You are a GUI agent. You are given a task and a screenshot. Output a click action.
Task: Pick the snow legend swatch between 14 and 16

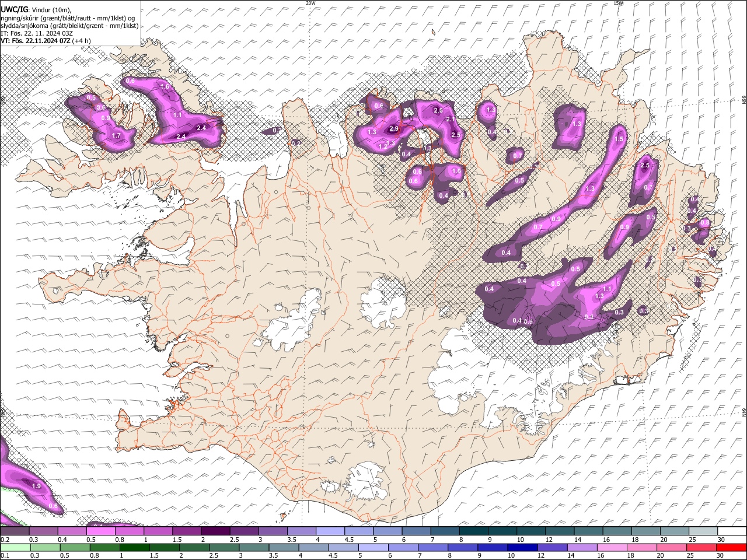[x=589, y=531]
